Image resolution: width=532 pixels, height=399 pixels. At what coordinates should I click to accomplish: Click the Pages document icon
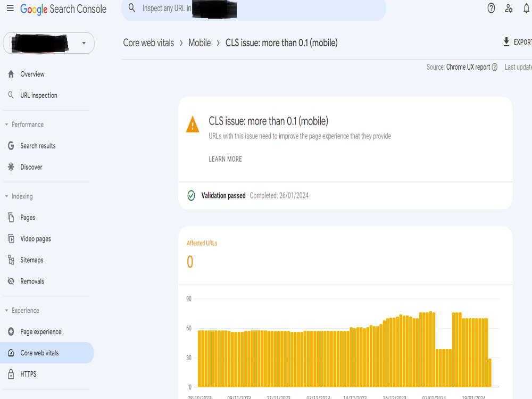point(11,218)
